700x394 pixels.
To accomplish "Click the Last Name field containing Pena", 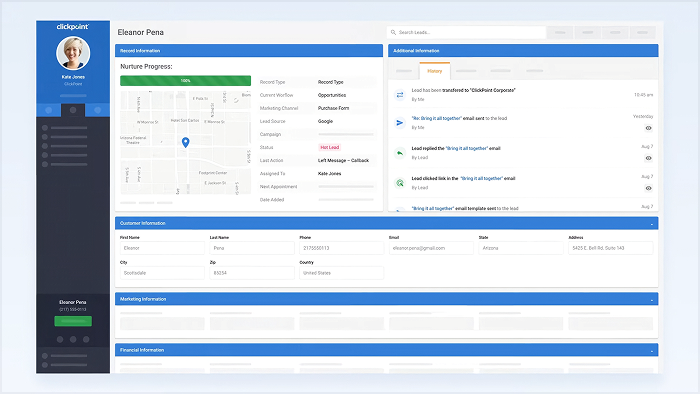I will click(252, 248).
